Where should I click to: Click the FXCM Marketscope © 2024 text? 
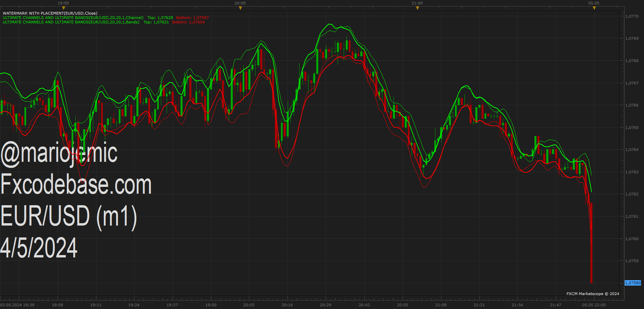coord(593,294)
